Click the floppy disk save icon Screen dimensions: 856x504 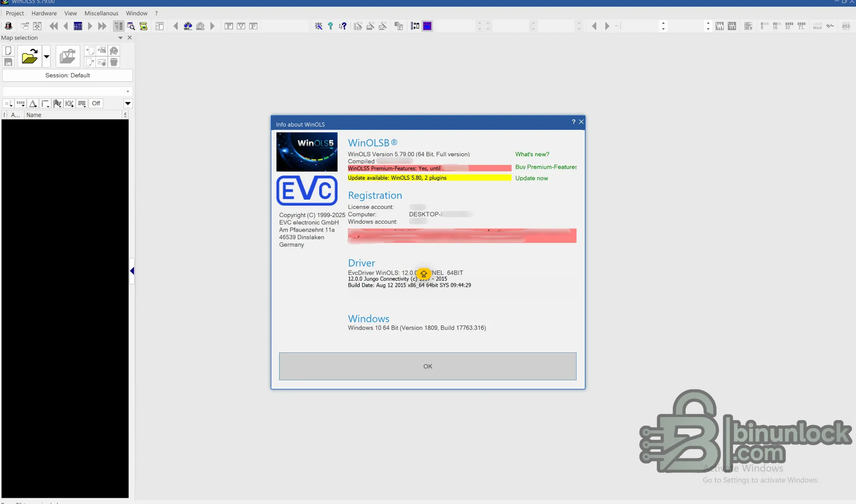[9, 62]
